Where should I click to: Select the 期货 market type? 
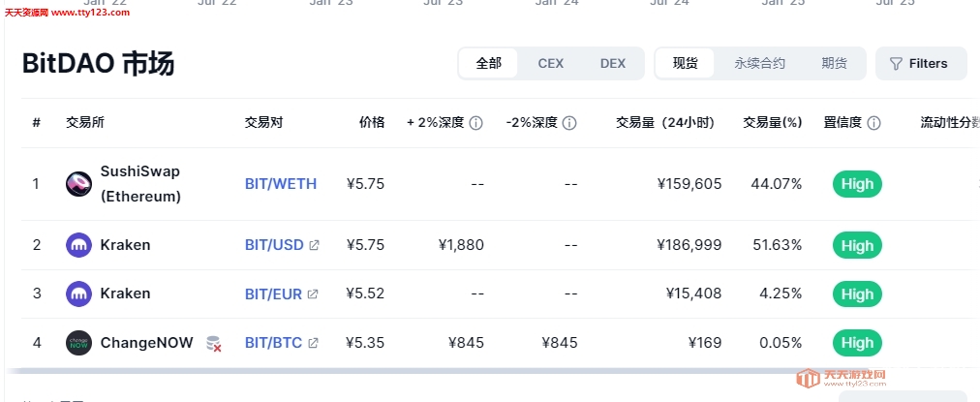pyautogui.click(x=835, y=63)
